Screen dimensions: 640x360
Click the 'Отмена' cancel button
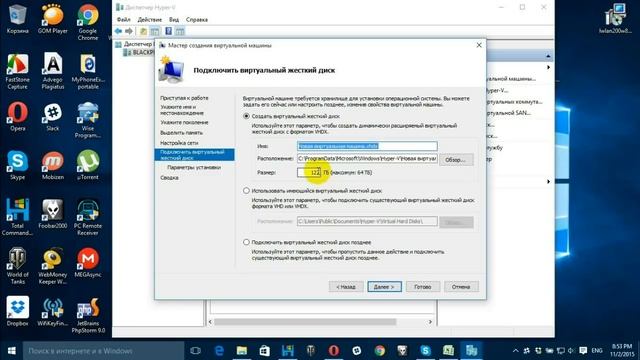point(461,287)
